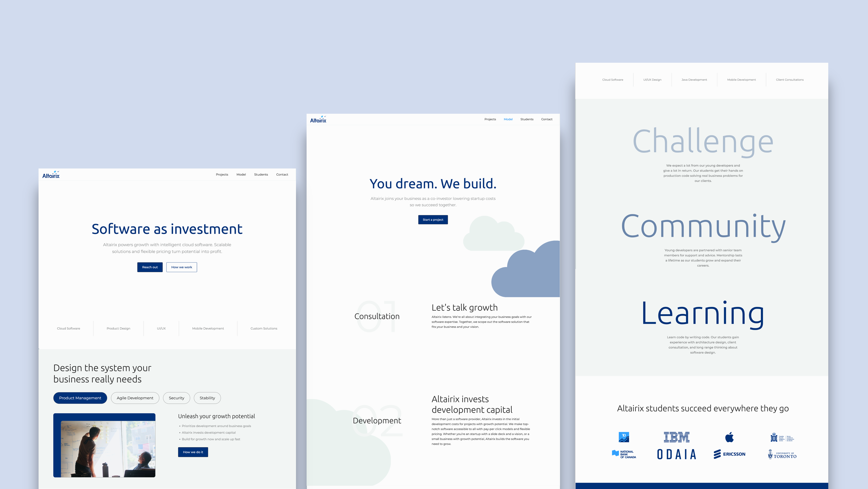
Task: Select Cloud Software tab on left page
Action: (x=68, y=328)
